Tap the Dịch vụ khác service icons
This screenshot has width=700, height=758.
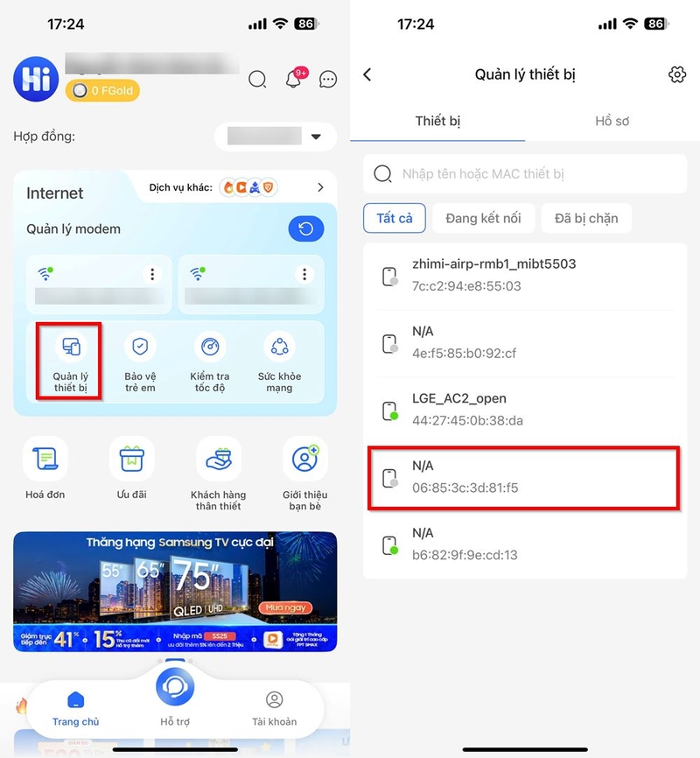click(248, 187)
